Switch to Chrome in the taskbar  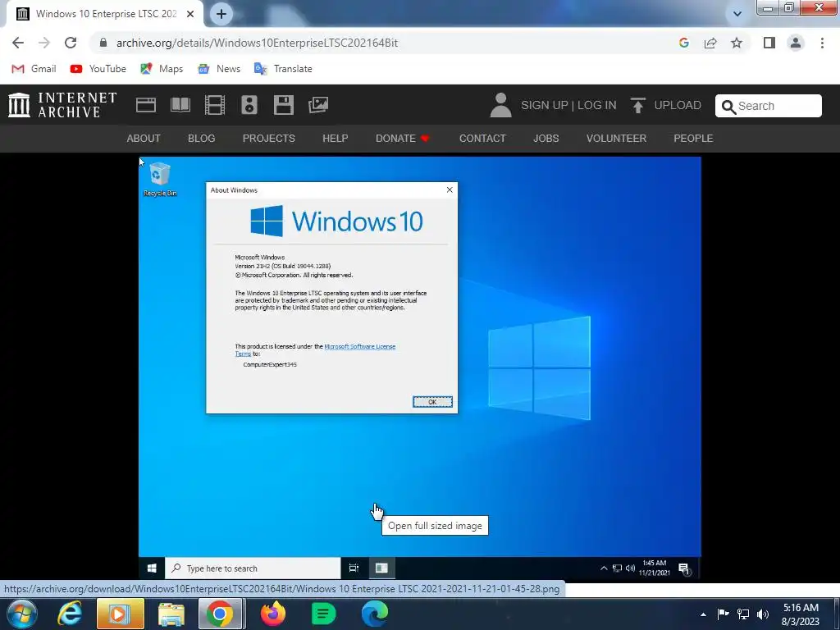[220, 614]
